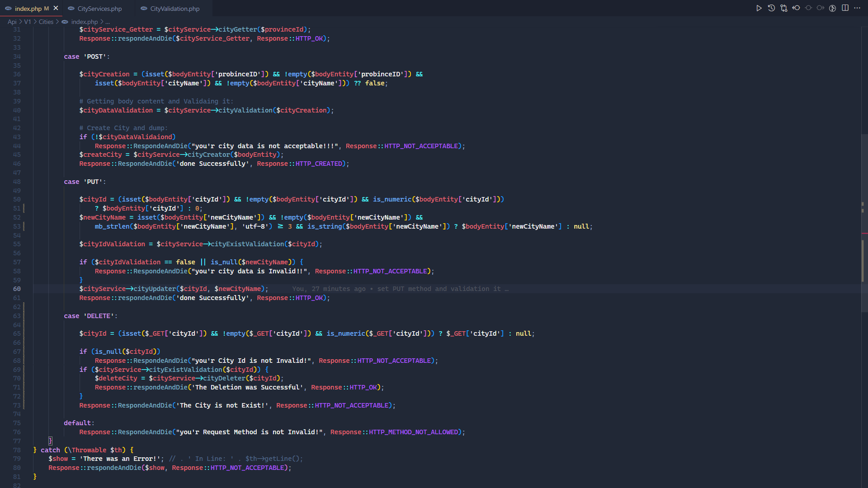Click the git blame annotation on line 60
868x488 pixels.
400,289
